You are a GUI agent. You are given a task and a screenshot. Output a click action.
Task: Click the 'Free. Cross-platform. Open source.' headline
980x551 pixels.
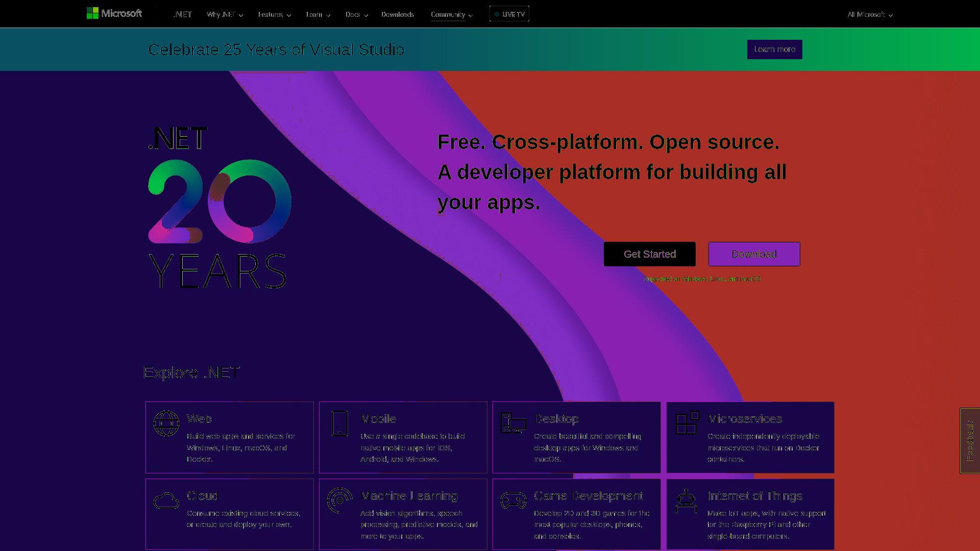(608, 142)
